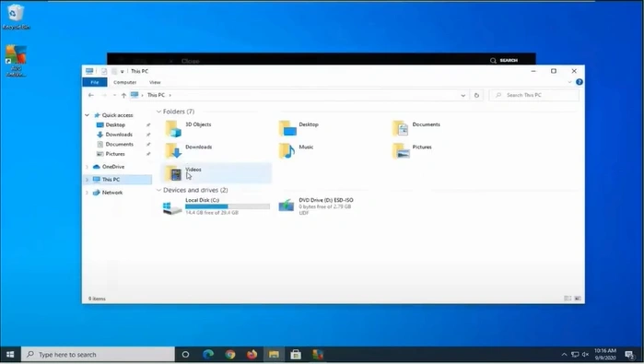Click This PC in the address bar
The height and width of the screenshot is (364, 644).
coord(156,95)
